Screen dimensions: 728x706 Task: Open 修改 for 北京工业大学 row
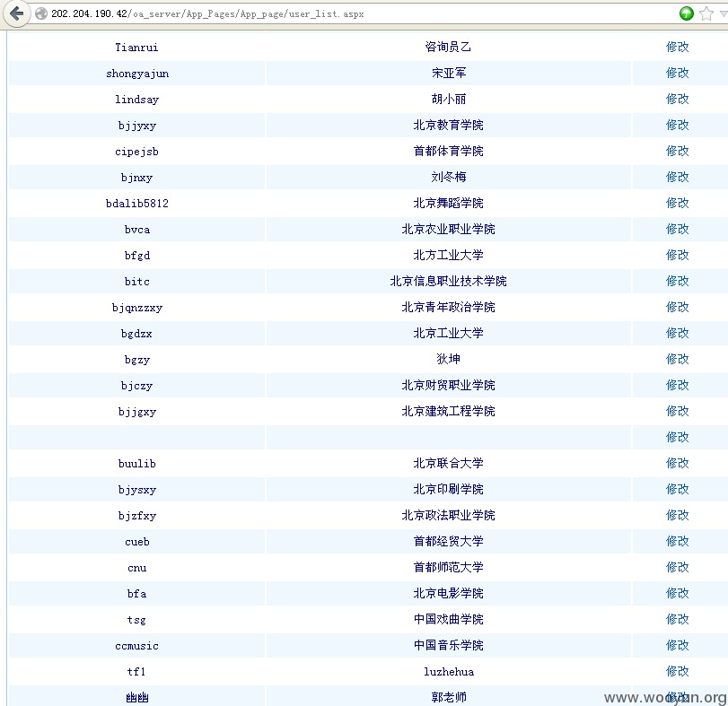click(678, 333)
